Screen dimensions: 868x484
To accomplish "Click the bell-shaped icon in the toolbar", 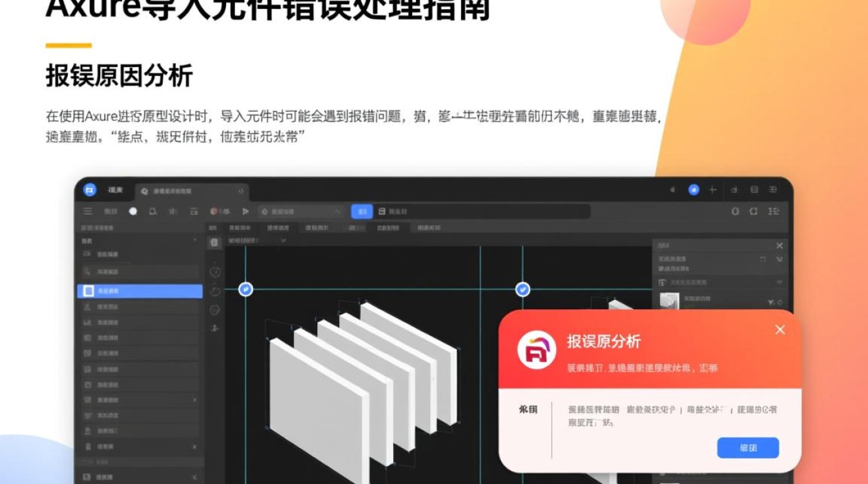I will pos(152,211).
